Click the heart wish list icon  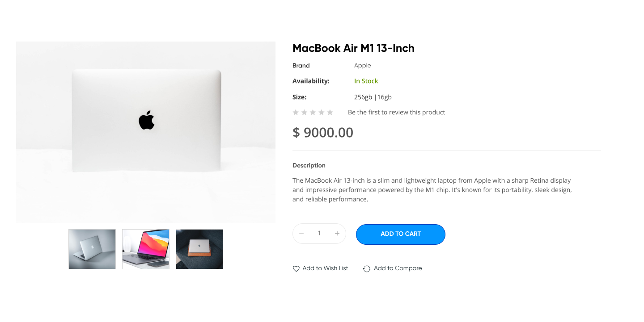tap(296, 269)
